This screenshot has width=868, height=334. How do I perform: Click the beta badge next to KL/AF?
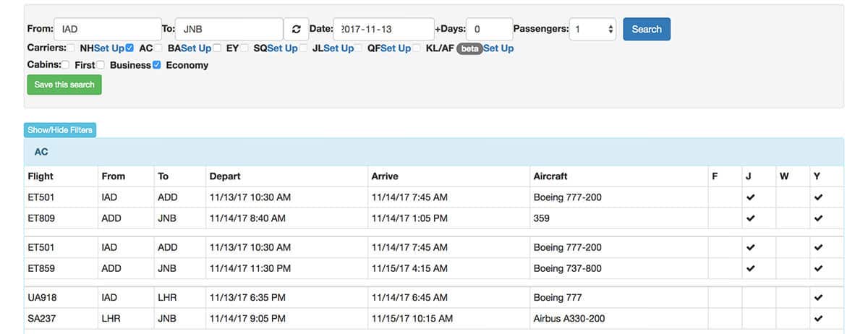coord(469,48)
